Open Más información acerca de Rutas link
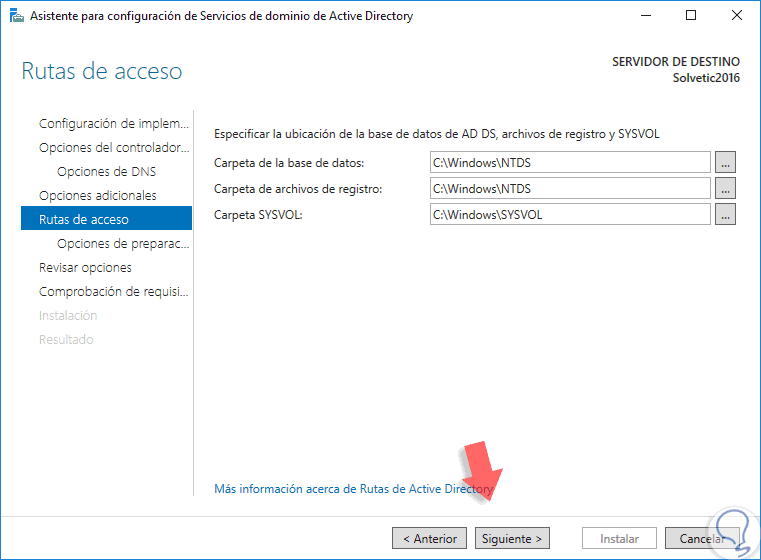Viewport: 761px width, 560px height. (x=353, y=489)
